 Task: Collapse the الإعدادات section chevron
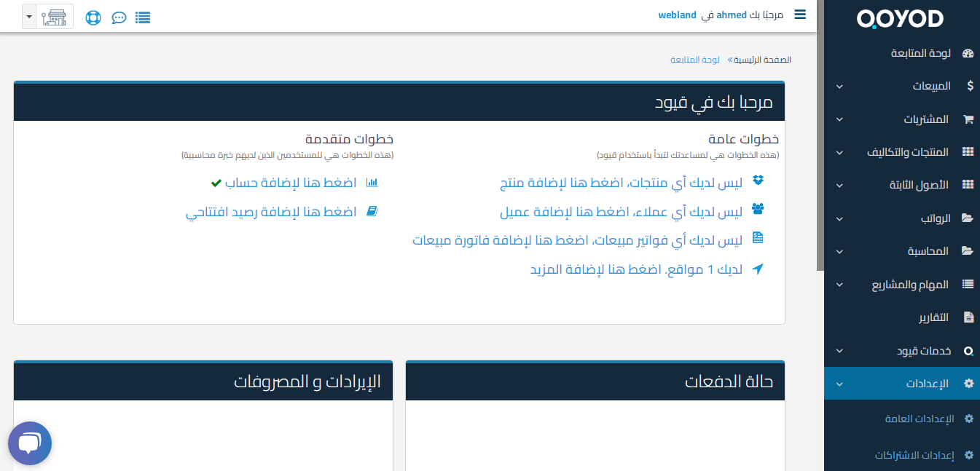point(839,384)
